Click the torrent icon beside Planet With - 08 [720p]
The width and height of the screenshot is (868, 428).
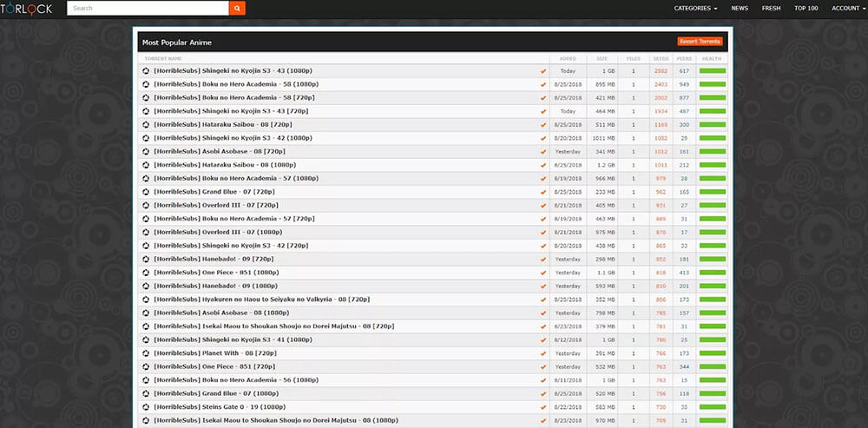pyautogui.click(x=146, y=353)
